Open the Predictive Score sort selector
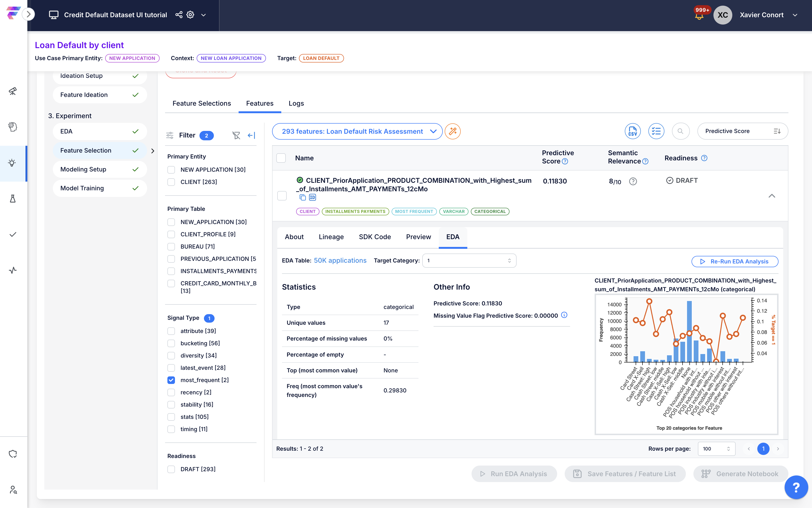812x508 pixels. (742, 131)
